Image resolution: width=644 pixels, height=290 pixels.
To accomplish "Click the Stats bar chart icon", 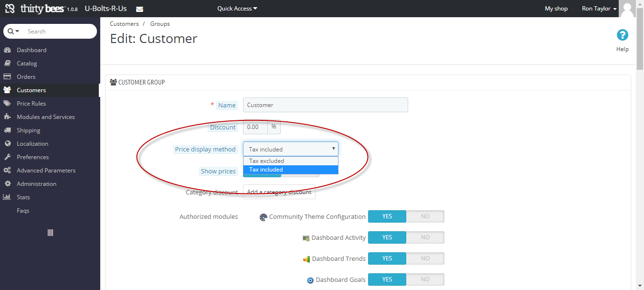I will coord(7,197).
